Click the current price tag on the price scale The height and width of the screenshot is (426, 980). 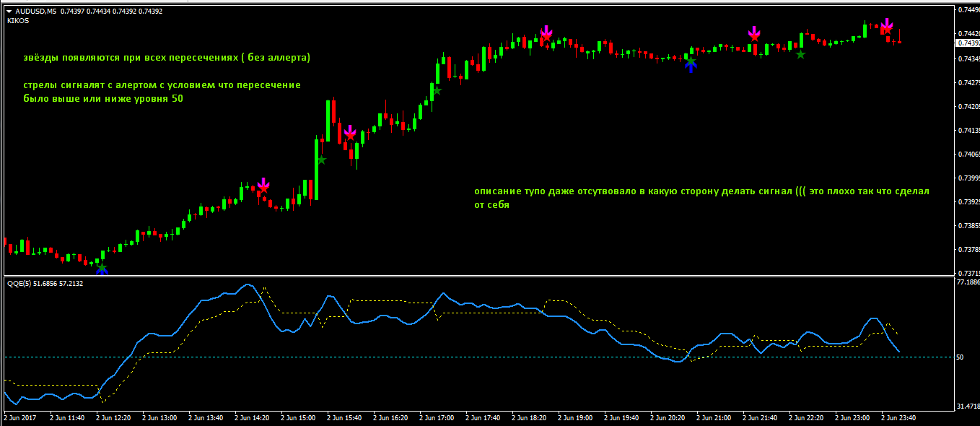967,43
